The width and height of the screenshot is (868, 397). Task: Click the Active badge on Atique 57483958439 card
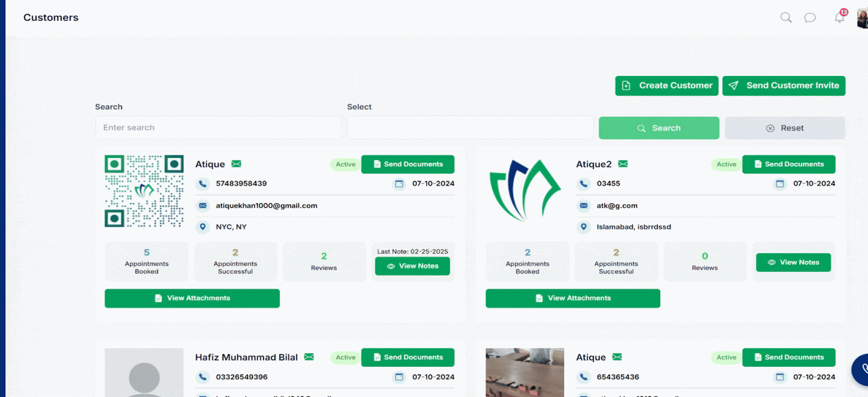click(x=346, y=164)
